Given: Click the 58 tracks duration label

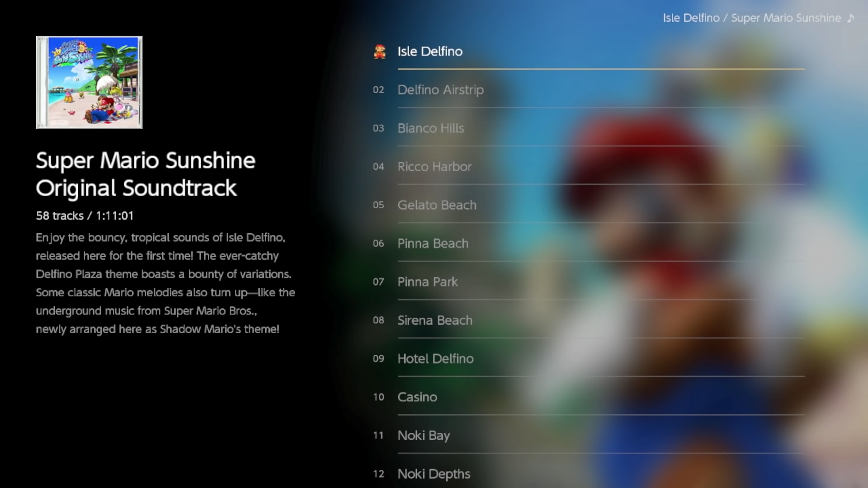Looking at the screenshot, I should pos(85,216).
